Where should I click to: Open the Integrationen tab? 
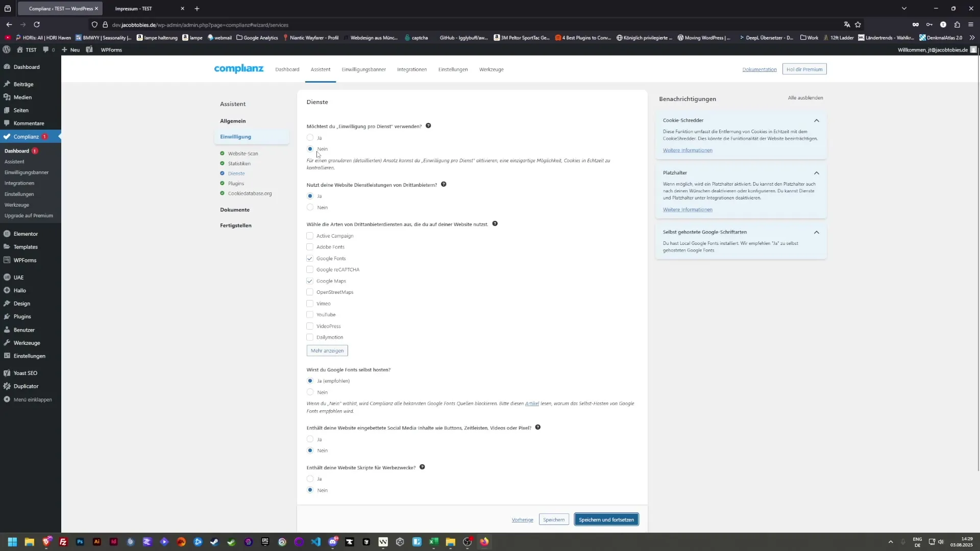click(411, 69)
